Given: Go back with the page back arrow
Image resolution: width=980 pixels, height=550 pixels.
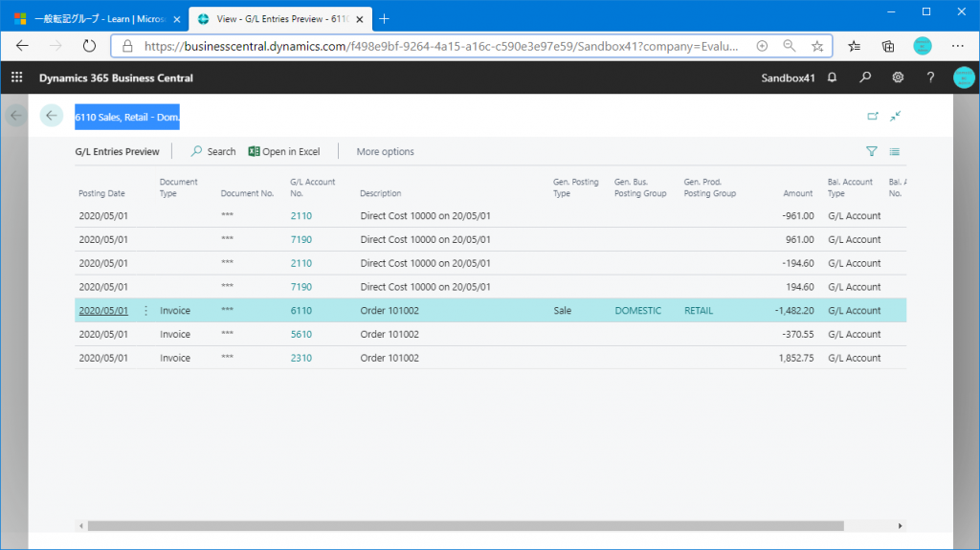Looking at the screenshot, I should pyautogui.click(x=52, y=116).
